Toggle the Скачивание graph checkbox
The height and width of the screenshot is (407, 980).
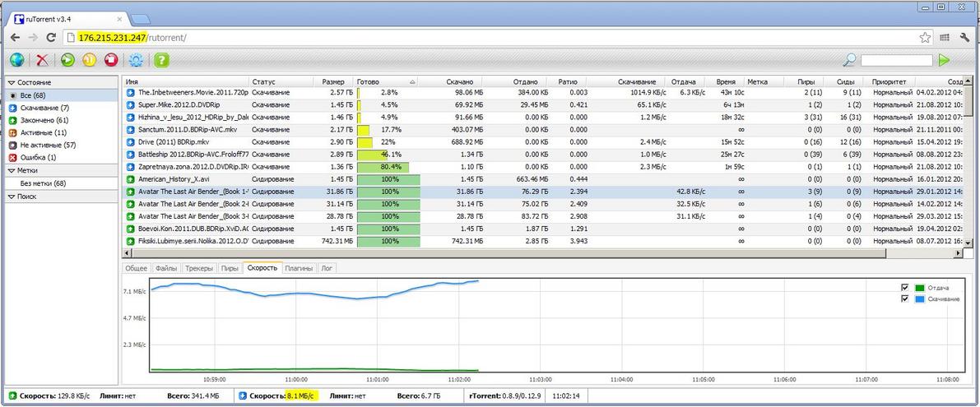click(x=905, y=299)
